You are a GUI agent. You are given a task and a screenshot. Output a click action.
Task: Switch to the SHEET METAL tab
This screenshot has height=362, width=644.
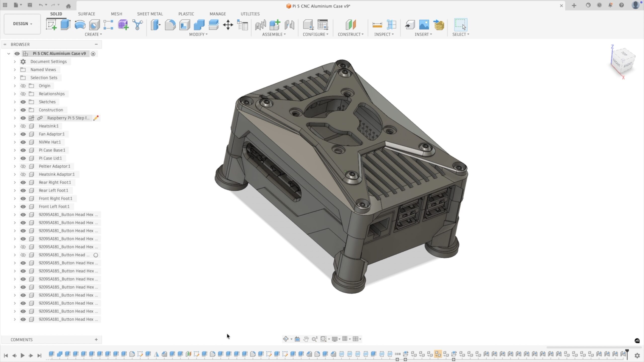(150, 14)
